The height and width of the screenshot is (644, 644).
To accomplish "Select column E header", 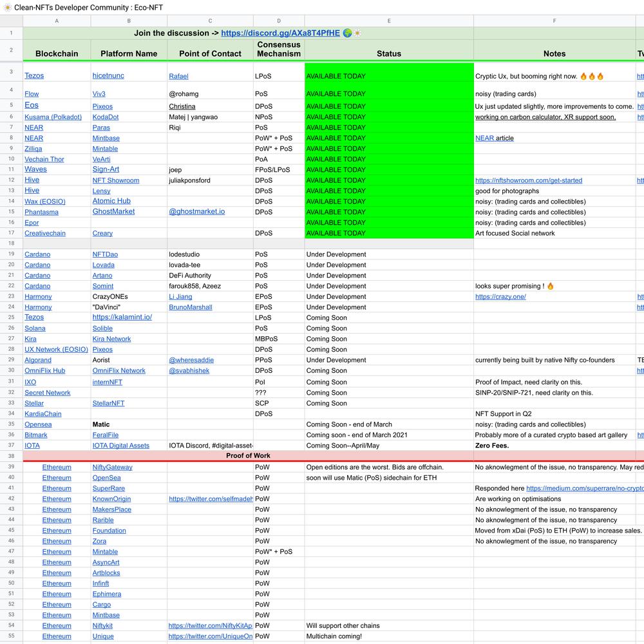I will (x=389, y=21).
